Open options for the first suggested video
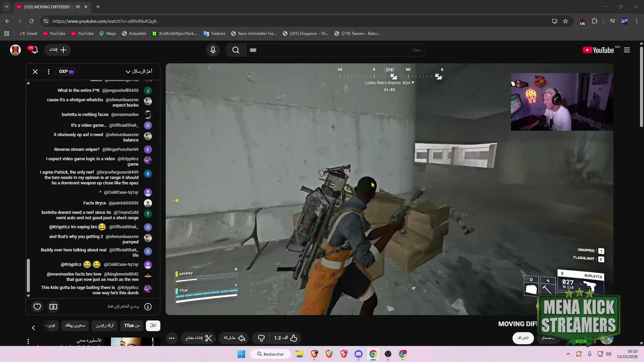The height and width of the screenshot is (362, 644). [28, 342]
